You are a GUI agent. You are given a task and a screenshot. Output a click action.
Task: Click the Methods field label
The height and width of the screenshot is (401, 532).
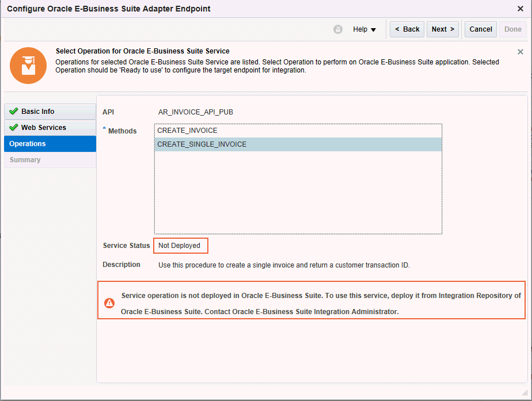tap(122, 131)
